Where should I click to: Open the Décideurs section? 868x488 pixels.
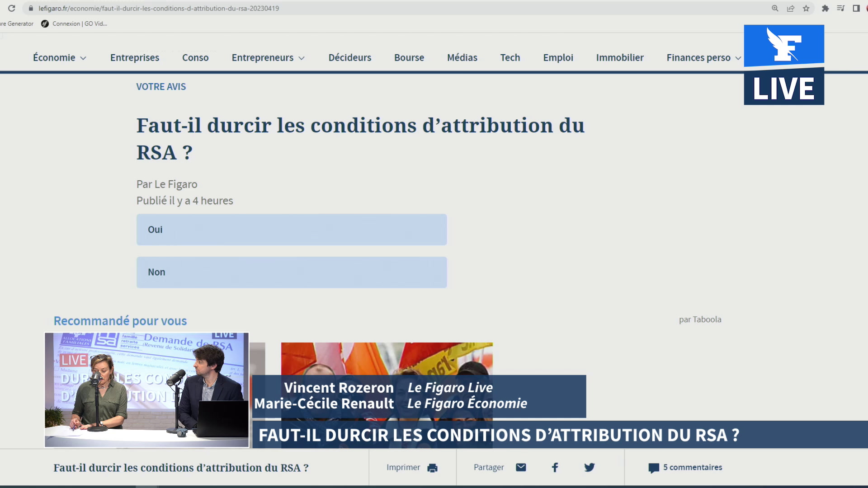350,57
